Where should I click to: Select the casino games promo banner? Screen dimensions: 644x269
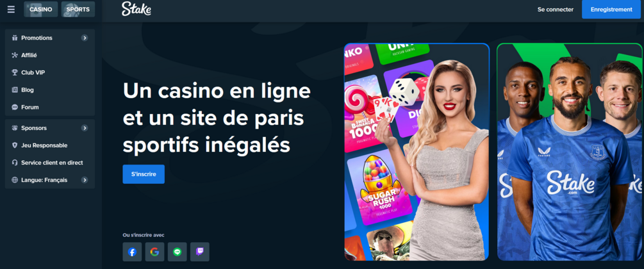point(417,152)
